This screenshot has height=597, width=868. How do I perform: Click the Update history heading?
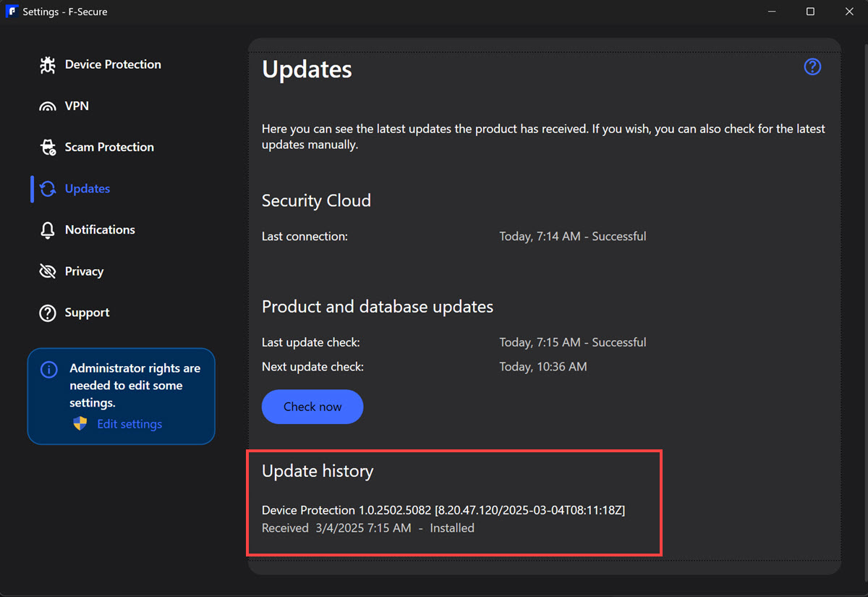pyautogui.click(x=318, y=471)
